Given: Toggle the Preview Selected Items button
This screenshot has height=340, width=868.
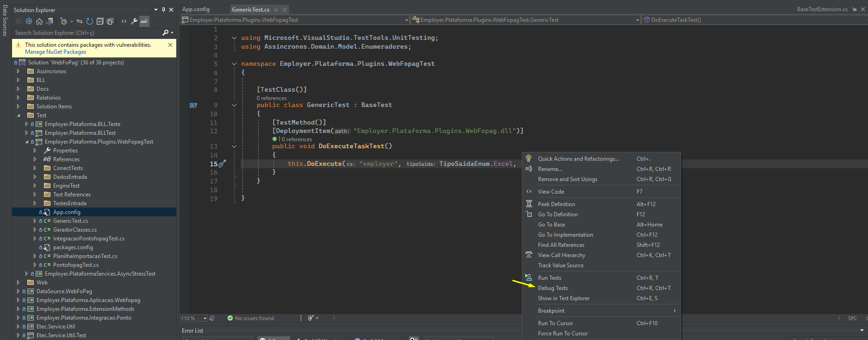Looking at the screenshot, I should coord(144,21).
